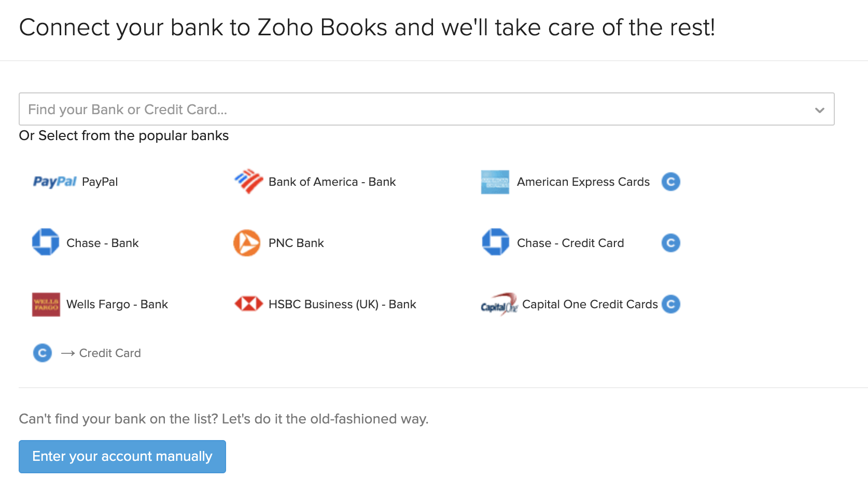The width and height of the screenshot is (868, 493).
Task: Select the PNC Bank entry
Action: click(x=296, y=242)
